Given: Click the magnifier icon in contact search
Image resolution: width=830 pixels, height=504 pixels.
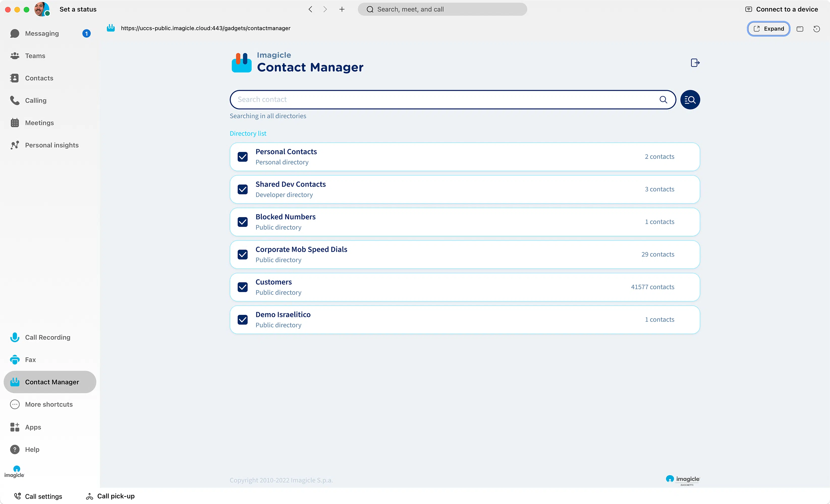Looking at the screenshot, I should tap(663, 100).
